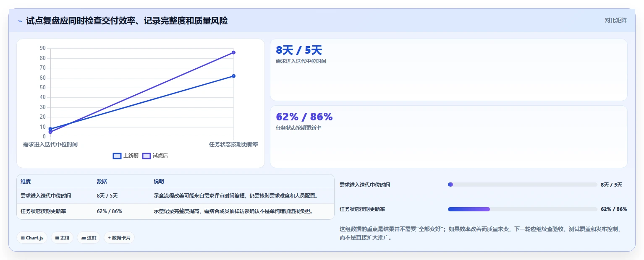Click the 对比矩阵 label in header
The image size is (644, 260).
615,20
